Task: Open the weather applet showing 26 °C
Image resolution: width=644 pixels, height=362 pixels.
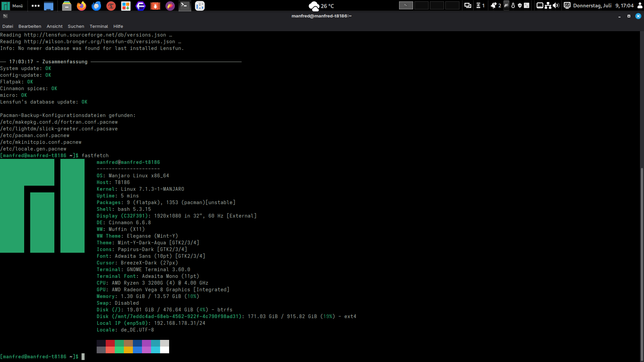Action: (321, 6)
